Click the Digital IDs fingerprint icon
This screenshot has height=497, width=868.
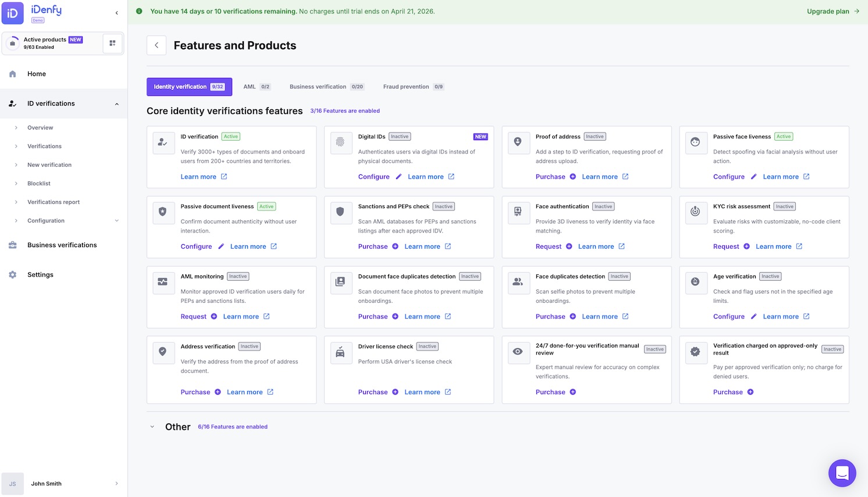pyautogui.click(x=340, y=142)
